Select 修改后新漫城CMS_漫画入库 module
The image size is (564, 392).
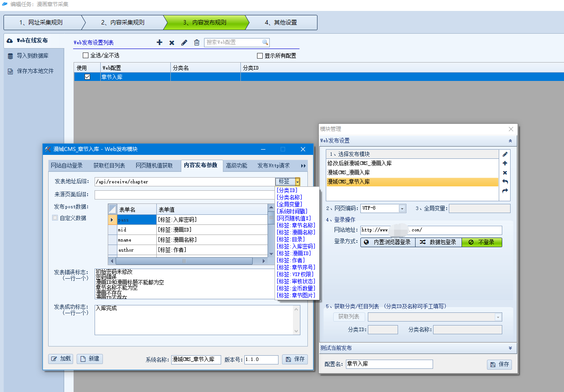pyautogui.click(x=412, y=163)
